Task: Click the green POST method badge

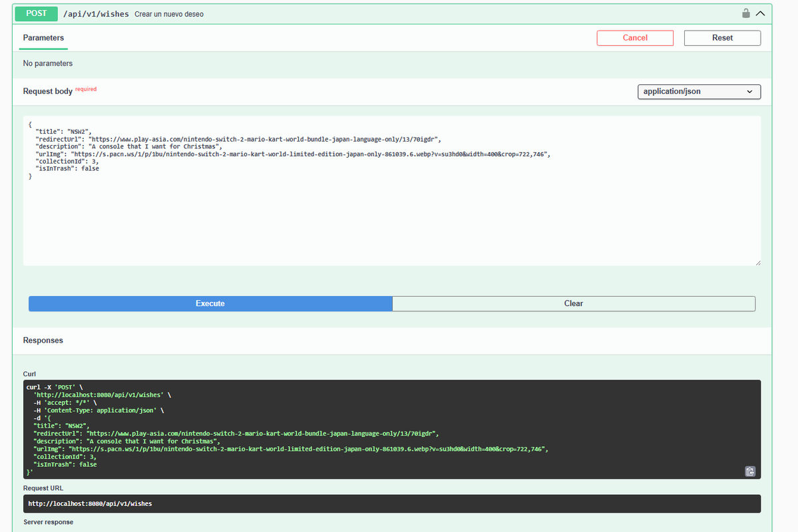Action: tap(36, 14)
